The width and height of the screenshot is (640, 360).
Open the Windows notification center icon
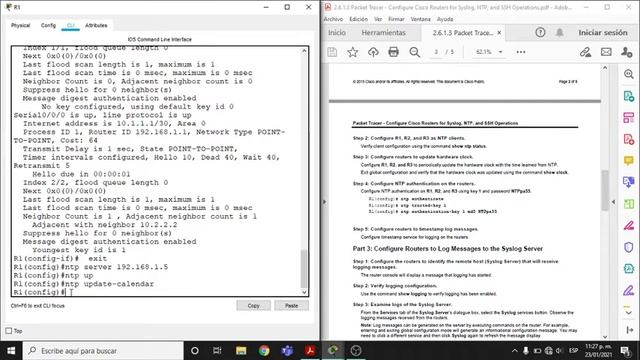(x=625, y=350)
